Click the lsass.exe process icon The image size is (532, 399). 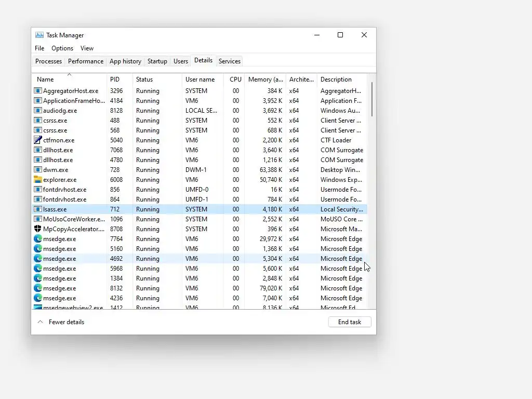click(x=37, y=209)
